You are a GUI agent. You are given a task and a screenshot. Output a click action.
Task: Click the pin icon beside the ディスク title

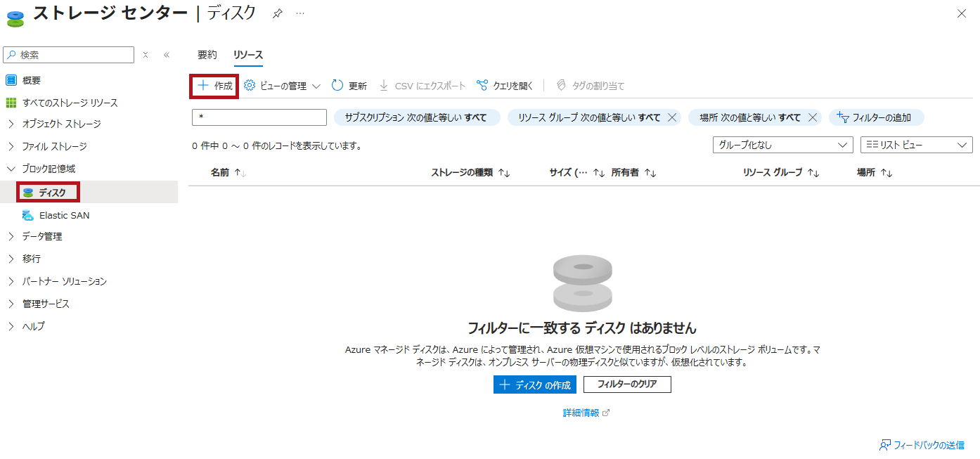(x=277, y=13)
